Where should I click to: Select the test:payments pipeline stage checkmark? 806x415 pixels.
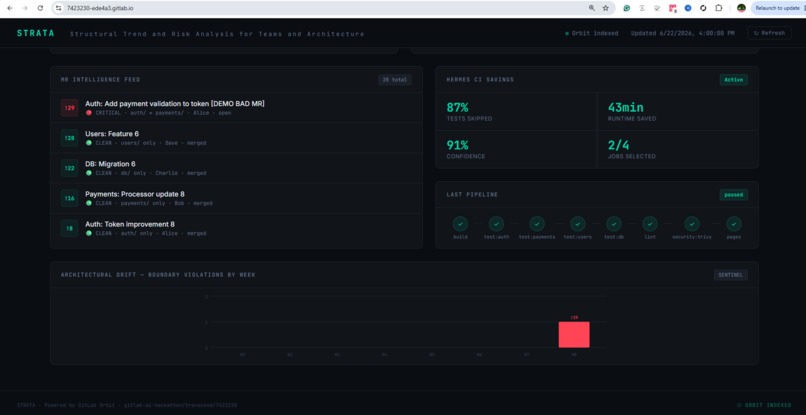pos(537,224)
